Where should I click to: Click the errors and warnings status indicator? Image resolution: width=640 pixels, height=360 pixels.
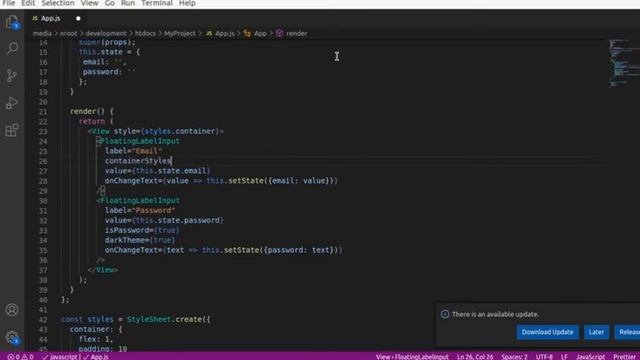click(x=20, y=357)
